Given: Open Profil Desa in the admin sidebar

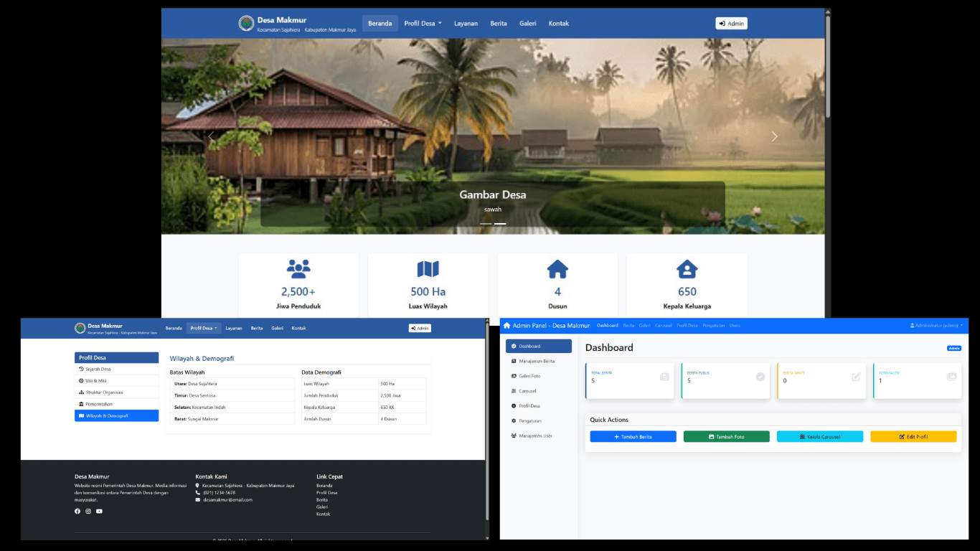Looking at the screenshot, I should [x=539, y=406].
